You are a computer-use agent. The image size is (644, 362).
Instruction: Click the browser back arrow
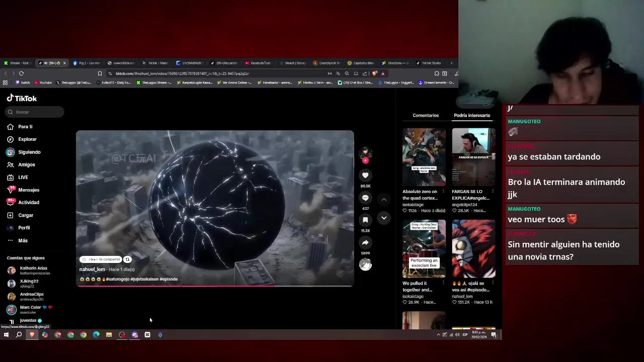[x=6, y=73]
